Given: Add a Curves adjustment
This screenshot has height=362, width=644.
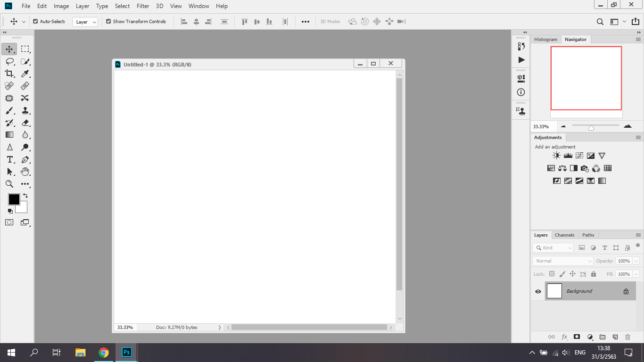Looking at the screenshot, I should coord(579,156).
